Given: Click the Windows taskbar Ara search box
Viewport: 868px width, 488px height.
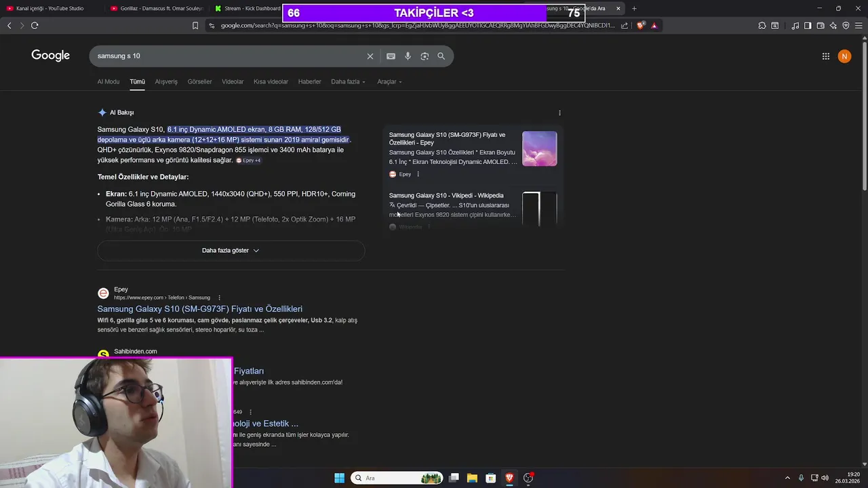Looking at the screenshot, I should coord(397,478).
